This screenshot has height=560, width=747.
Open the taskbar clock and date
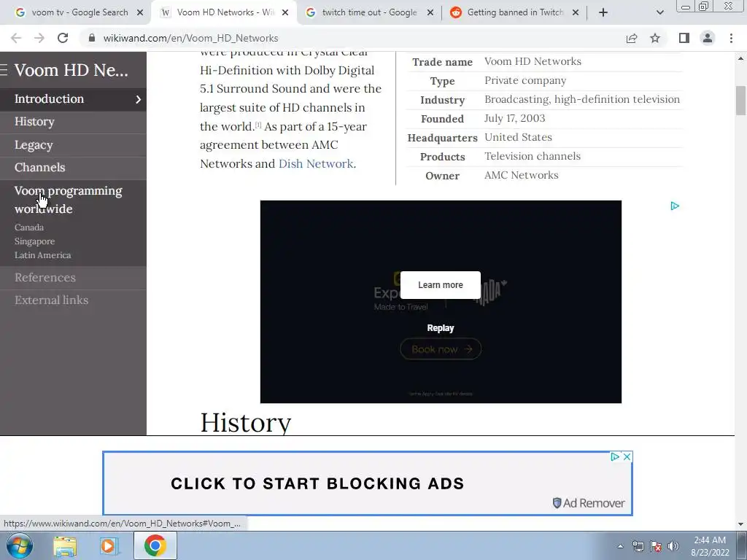click(710, 547)
